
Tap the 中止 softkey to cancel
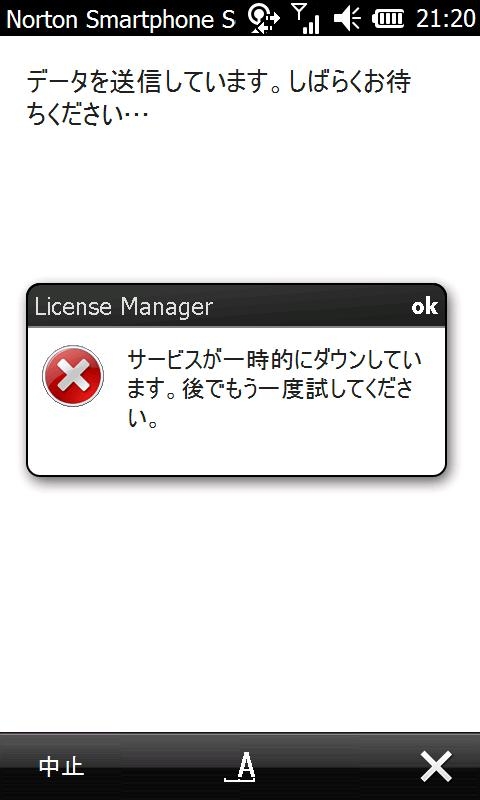tap(61, 766)
